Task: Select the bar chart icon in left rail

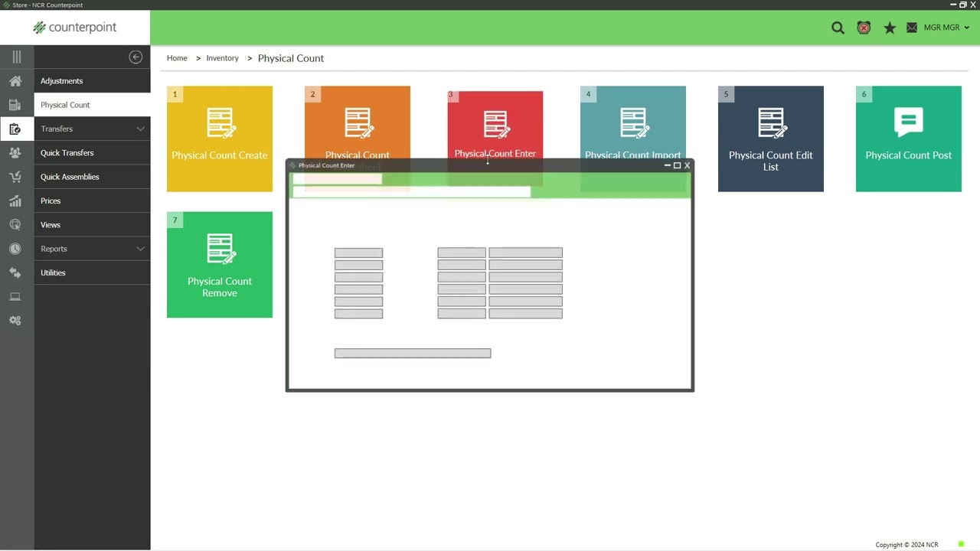Action: (15, 201)
